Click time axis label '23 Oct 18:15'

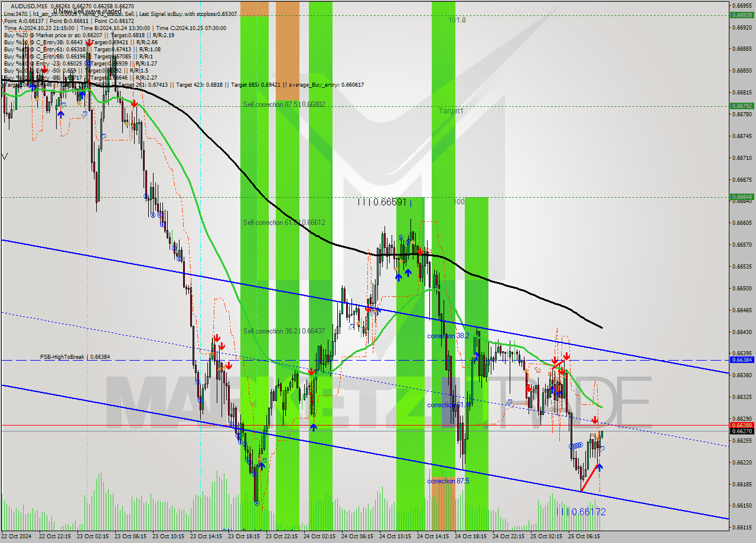[x=245, y=537]
